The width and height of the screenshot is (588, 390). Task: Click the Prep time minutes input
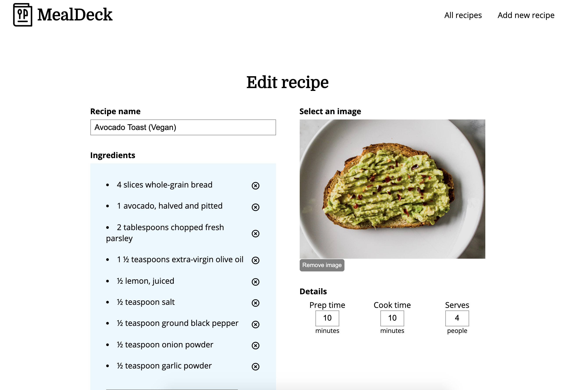(327, 318)
